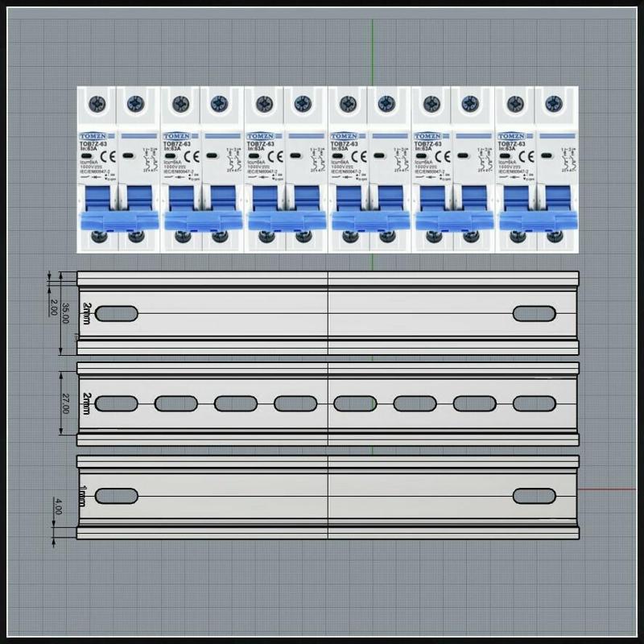Pick the rightmost slot of the eight-slot rail
Viewport: 644px width, 644px height.
[x=535, y=404]
